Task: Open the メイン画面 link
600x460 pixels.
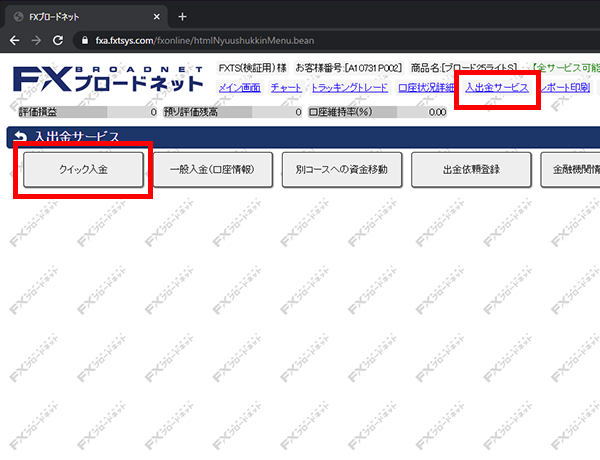Action: coord(240,88)
